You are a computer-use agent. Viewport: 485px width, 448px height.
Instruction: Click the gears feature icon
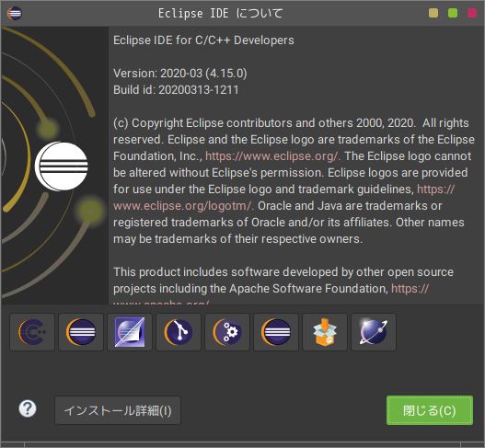point(227,332)
